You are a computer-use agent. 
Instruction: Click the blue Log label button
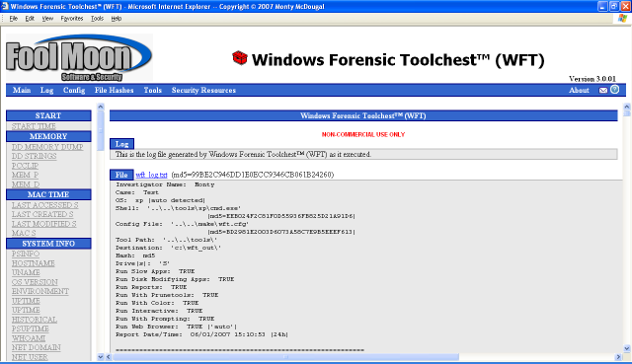click(121, 144)
